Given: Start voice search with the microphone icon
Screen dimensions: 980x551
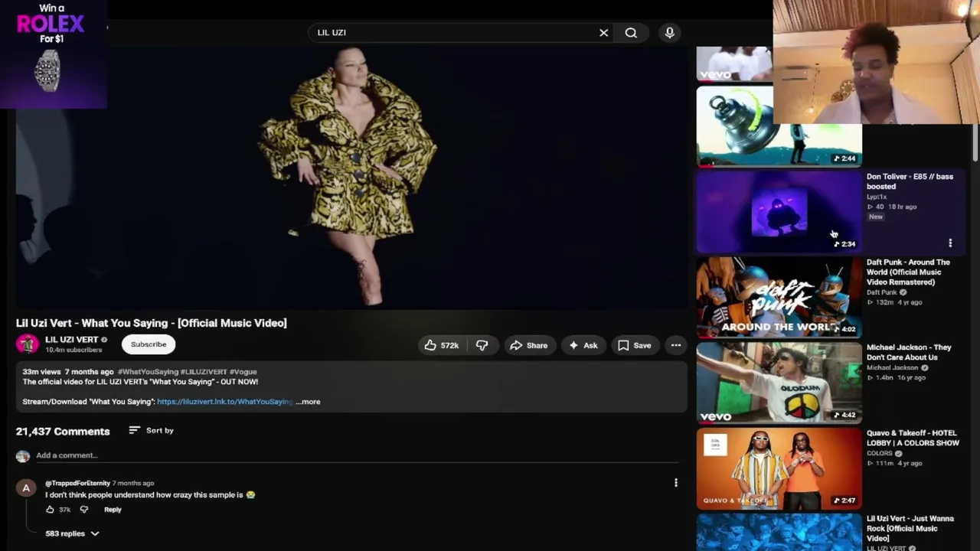Looking at the screenshot, I should (x=670, y=33).
